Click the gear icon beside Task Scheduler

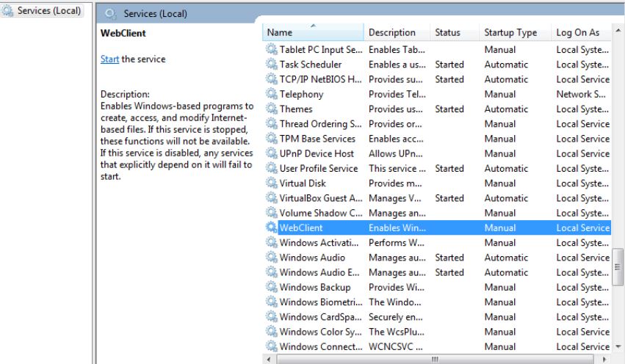(x=272, y=65)
